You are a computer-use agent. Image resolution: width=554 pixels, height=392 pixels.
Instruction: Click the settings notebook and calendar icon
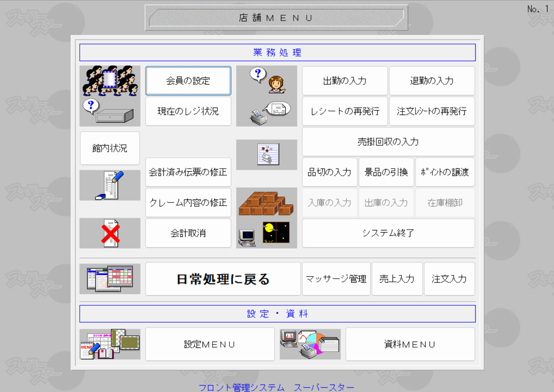pos(110,344)
